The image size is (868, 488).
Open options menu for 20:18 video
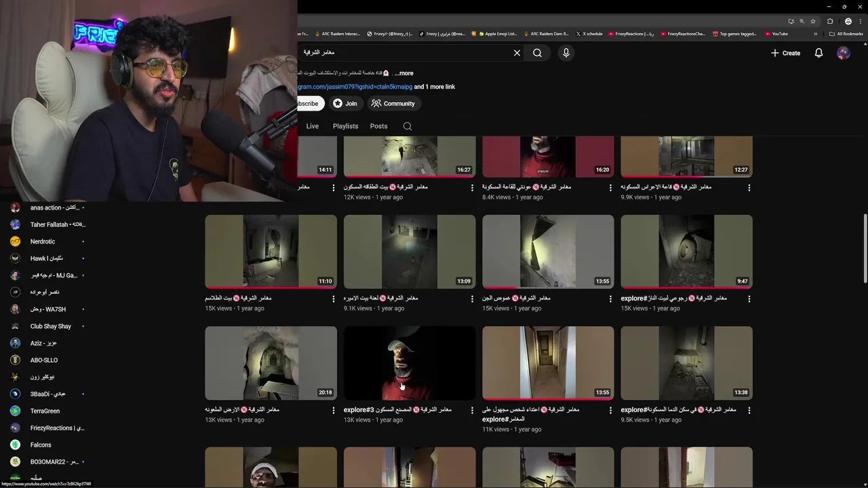coord(334,410)
